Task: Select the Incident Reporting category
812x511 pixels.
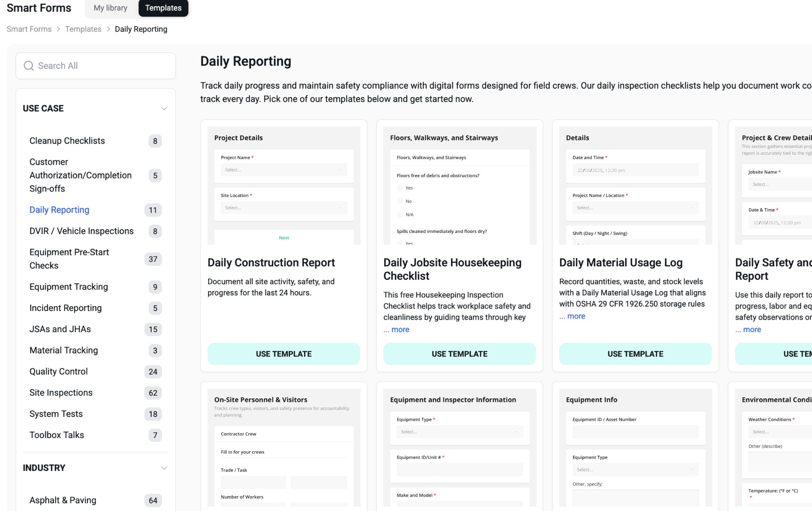Action: pyautogui.click(x=96, y=308)
